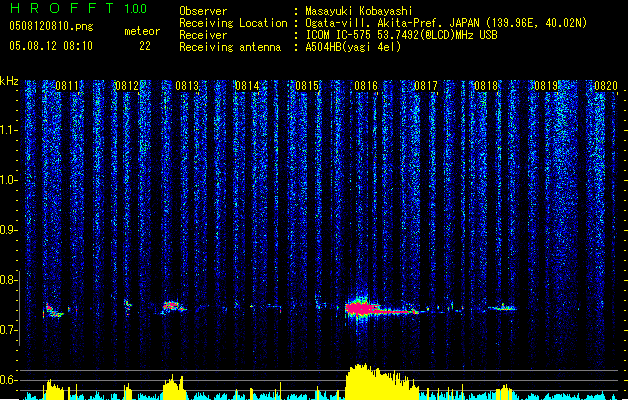
Task: Click the ICOM IC-575 receiver text
Action: click(x=401, y=35)
